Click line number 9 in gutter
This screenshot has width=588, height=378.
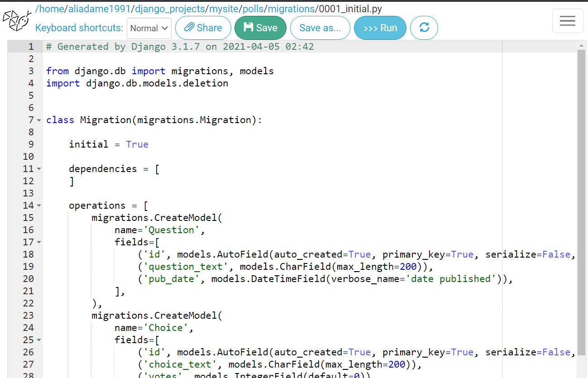(x=31, y=144)
